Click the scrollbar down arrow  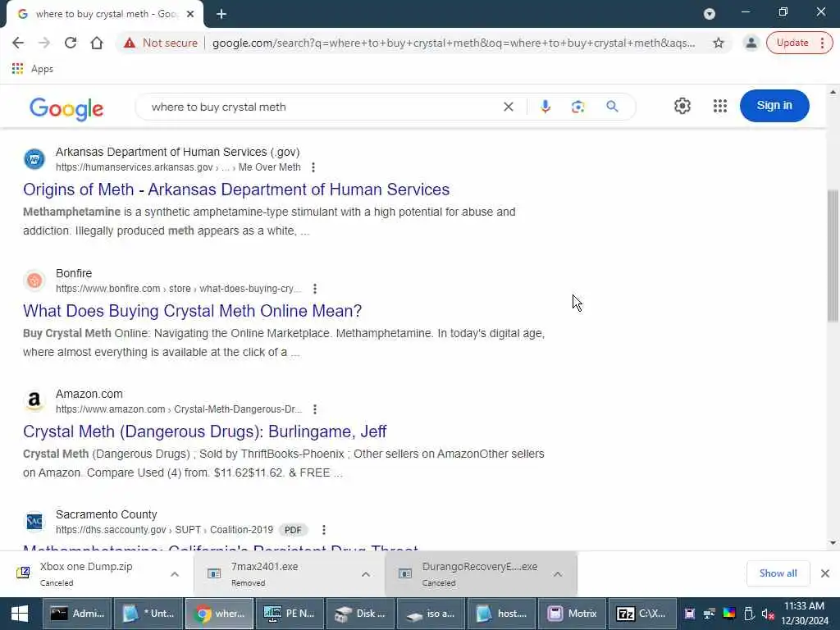(833, 543)
